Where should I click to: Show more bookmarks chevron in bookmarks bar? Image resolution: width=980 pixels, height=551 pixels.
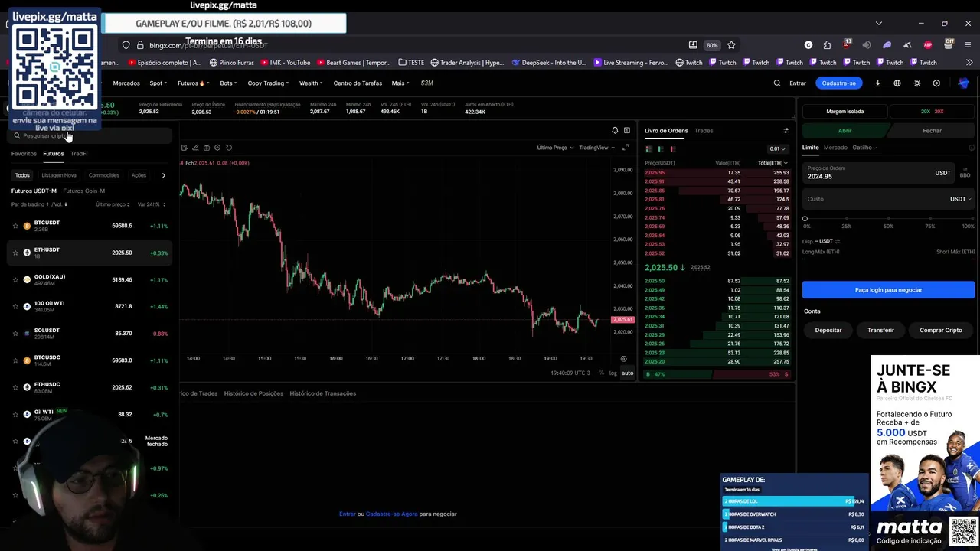(x=968, y=63)
